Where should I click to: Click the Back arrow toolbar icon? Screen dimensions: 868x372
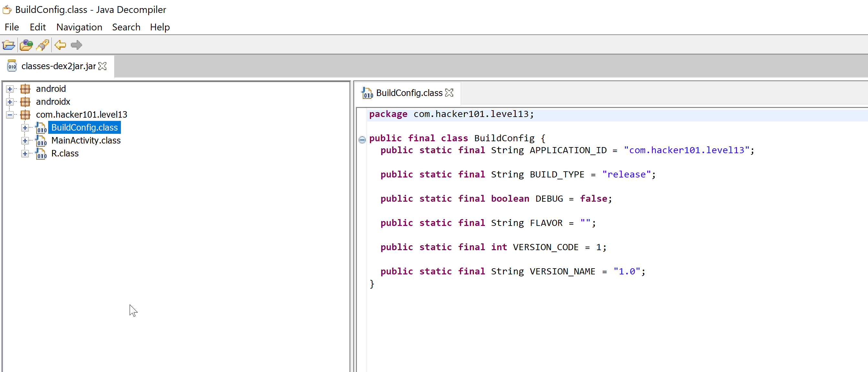[60, 45]
